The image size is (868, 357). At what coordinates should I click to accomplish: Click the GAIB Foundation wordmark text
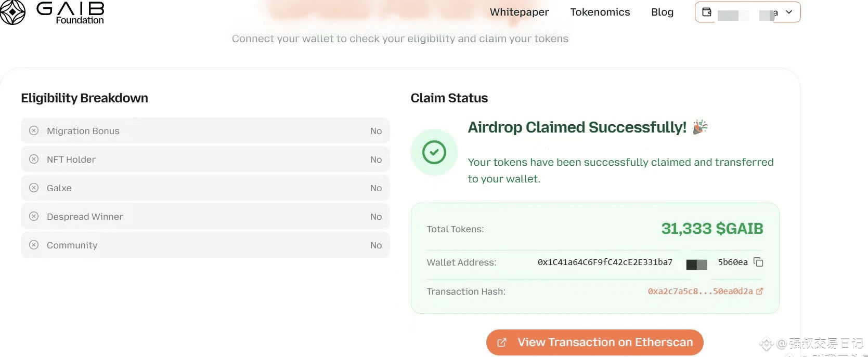point(71,13)
